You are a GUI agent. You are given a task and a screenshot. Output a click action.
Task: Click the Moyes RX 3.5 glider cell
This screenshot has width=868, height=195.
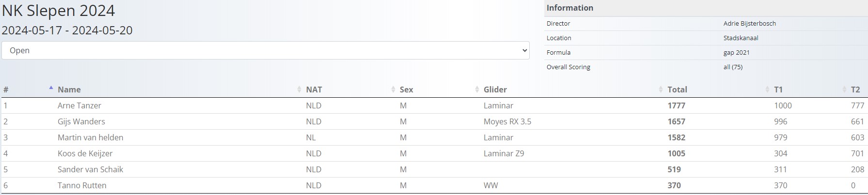coord(507,121)
